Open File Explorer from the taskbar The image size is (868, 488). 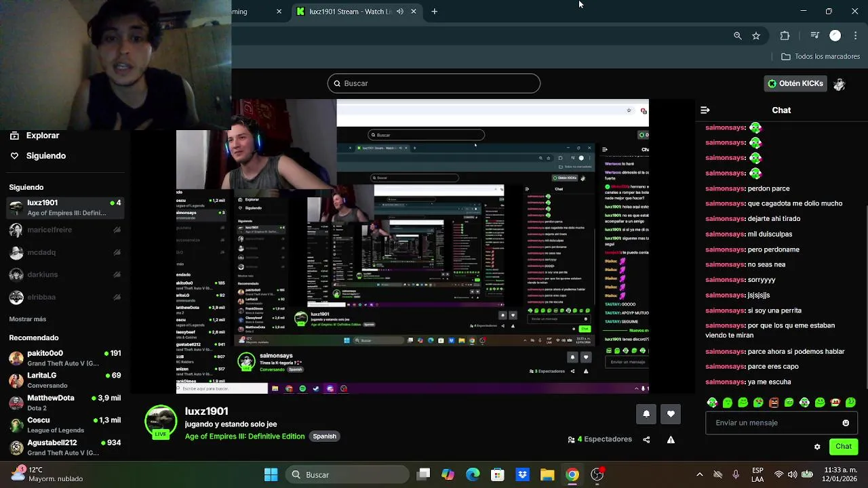point(547,474)
